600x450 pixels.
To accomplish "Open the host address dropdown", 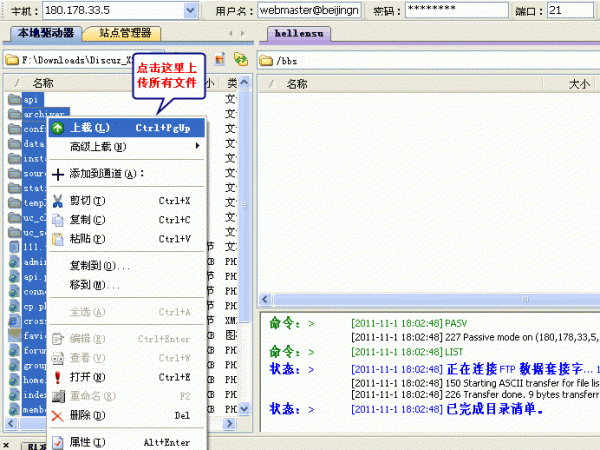I will (190, 11).
